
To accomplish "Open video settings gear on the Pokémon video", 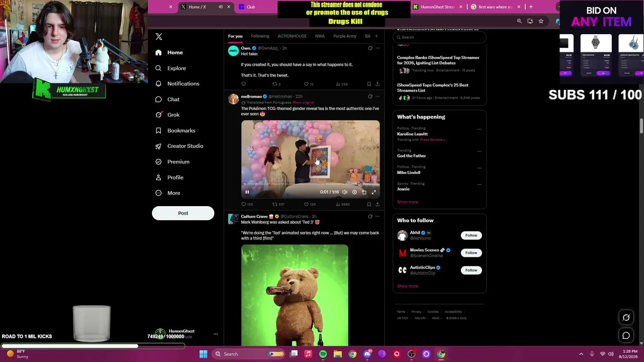I will pyautogui.click(x=354, y=192).
